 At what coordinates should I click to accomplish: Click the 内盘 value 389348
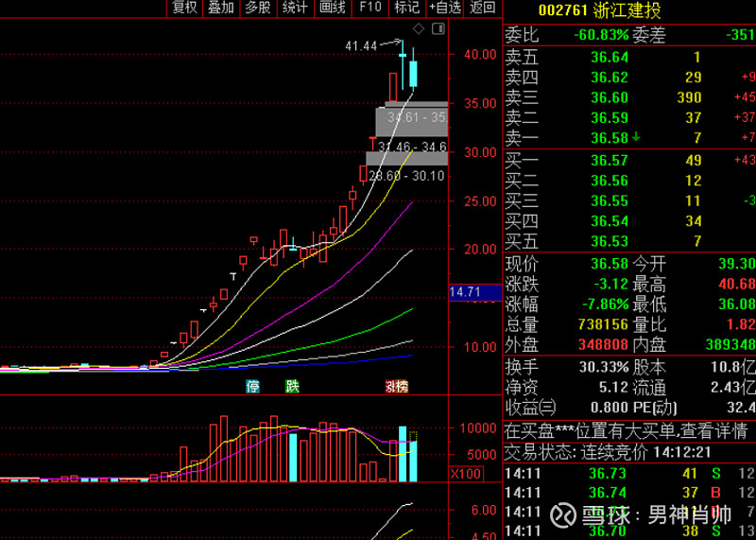tap(730, 344)
